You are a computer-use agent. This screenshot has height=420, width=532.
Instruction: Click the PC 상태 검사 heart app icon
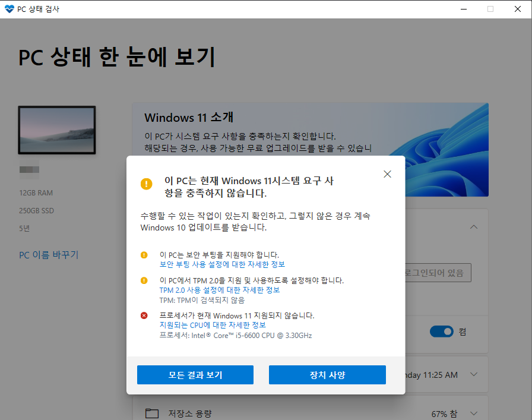[x=9, y=9]
